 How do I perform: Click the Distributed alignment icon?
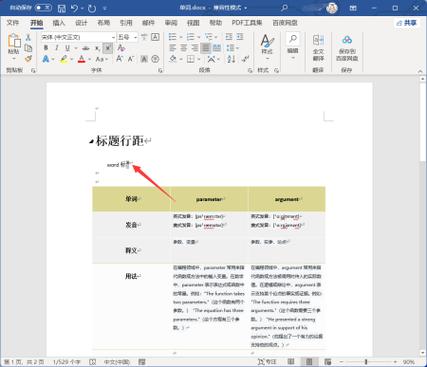217,48
